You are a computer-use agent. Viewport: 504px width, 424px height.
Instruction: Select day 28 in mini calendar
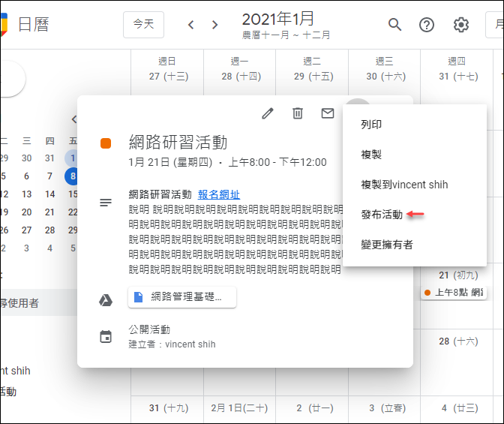click(49, 230)
